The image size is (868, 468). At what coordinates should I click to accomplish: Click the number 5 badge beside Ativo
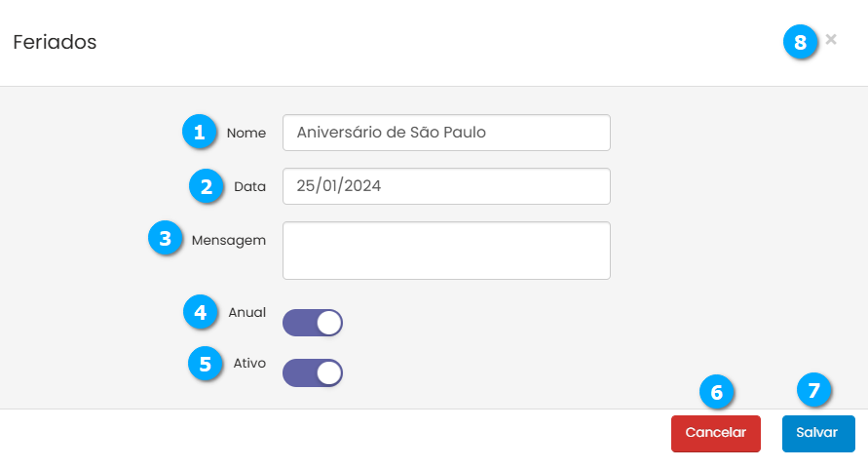tap(205, 363)
